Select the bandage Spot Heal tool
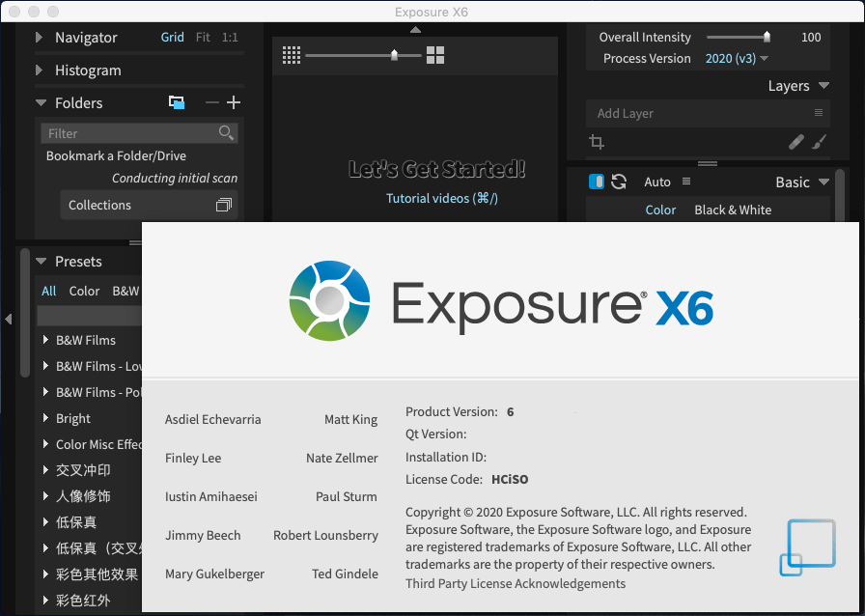The image size is (865, 616). pyautogui.click(x=796, y=142)
